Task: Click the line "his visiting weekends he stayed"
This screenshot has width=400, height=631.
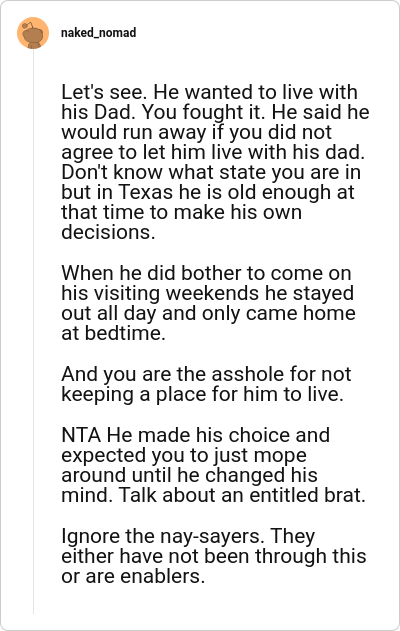Action: (208, 293)
